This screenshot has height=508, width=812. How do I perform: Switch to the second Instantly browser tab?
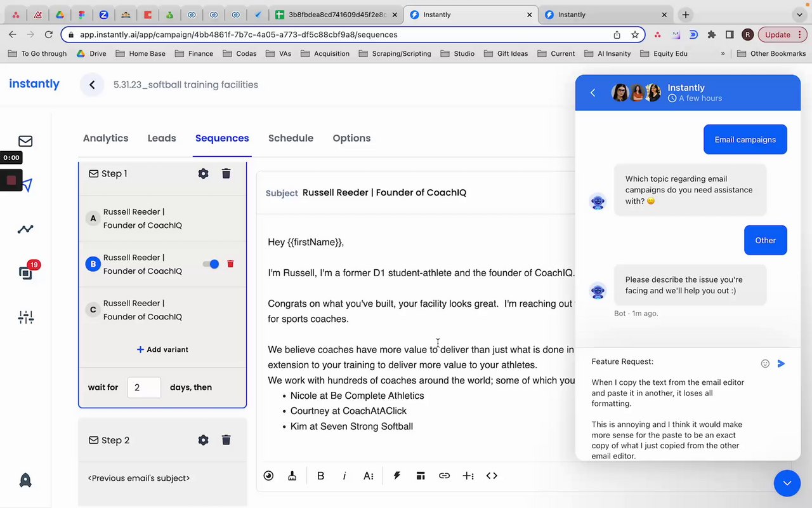pyautogui.click(x=606, y=15)
